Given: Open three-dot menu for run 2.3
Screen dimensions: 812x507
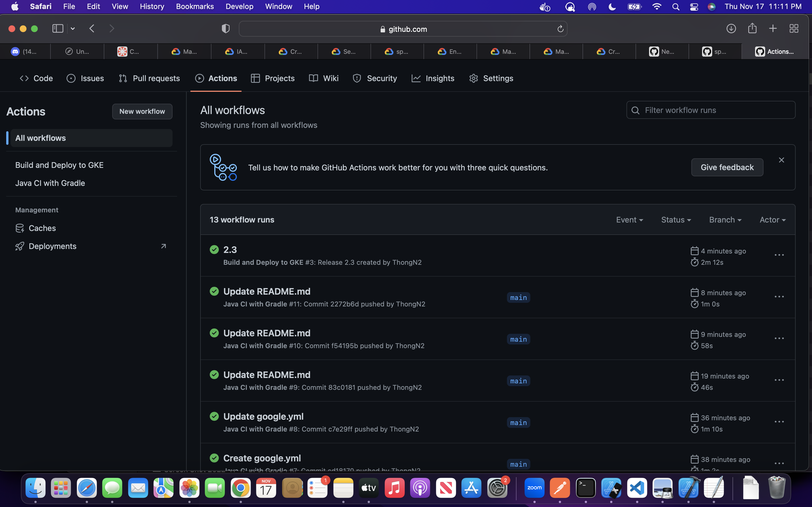Looking at the screenshot, I should click(779, 255).
